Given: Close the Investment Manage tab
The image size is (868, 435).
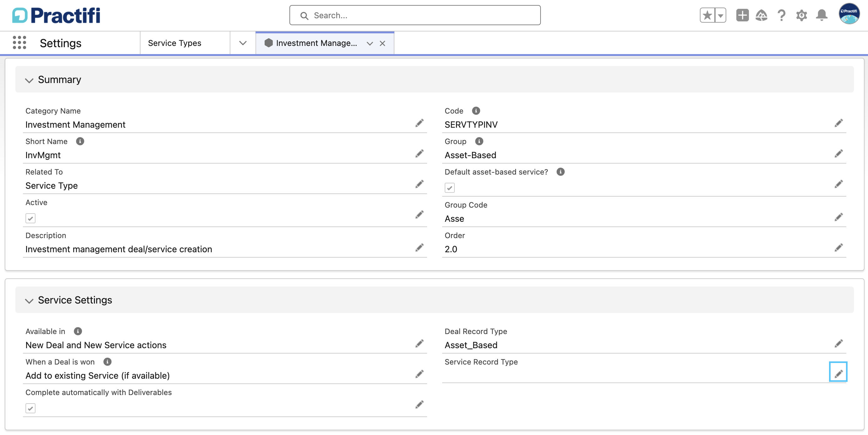Looking at the screenshot, I should point(382,43).
